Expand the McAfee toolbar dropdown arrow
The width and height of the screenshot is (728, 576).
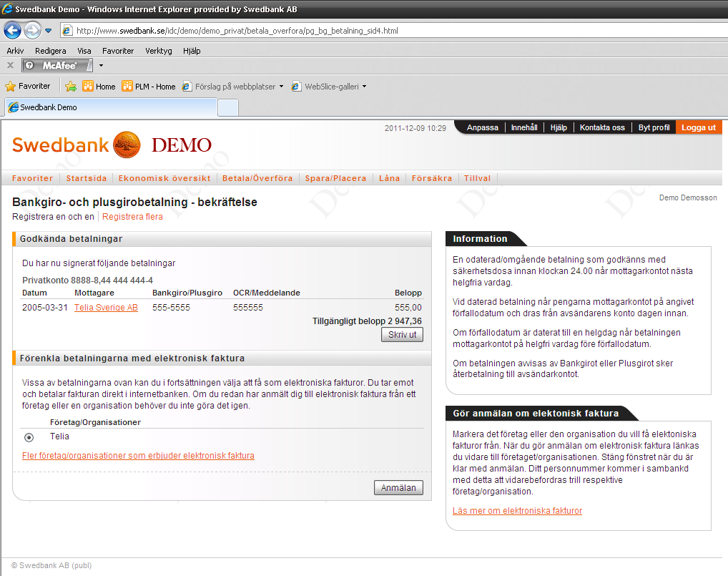pyautogui.click(x=101, y=66)
